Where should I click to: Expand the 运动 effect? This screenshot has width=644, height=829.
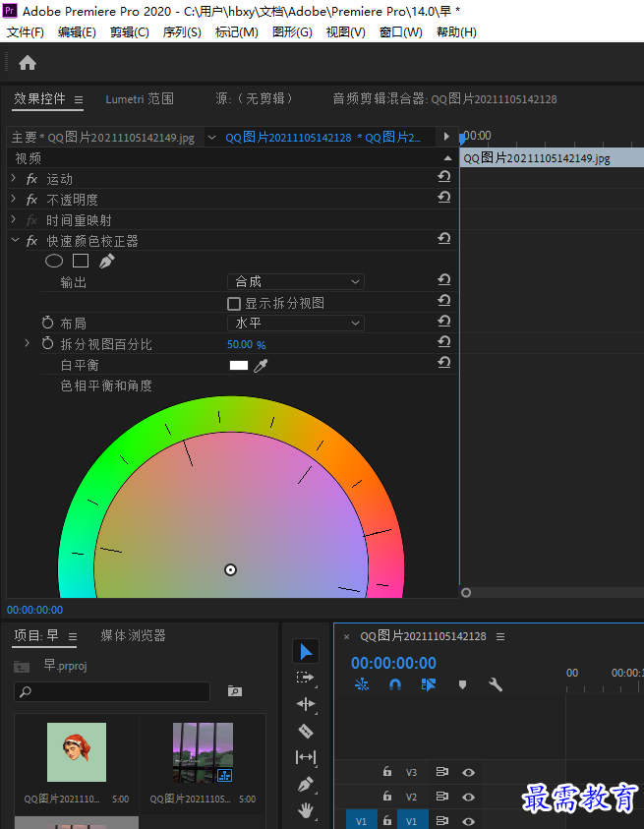pyautogui.click(x=14, y=179)
